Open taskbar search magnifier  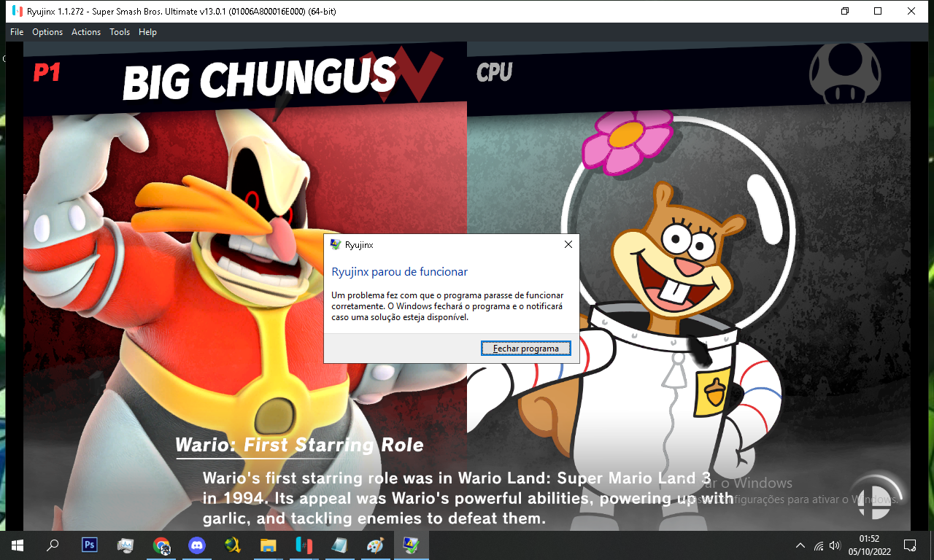53,545
